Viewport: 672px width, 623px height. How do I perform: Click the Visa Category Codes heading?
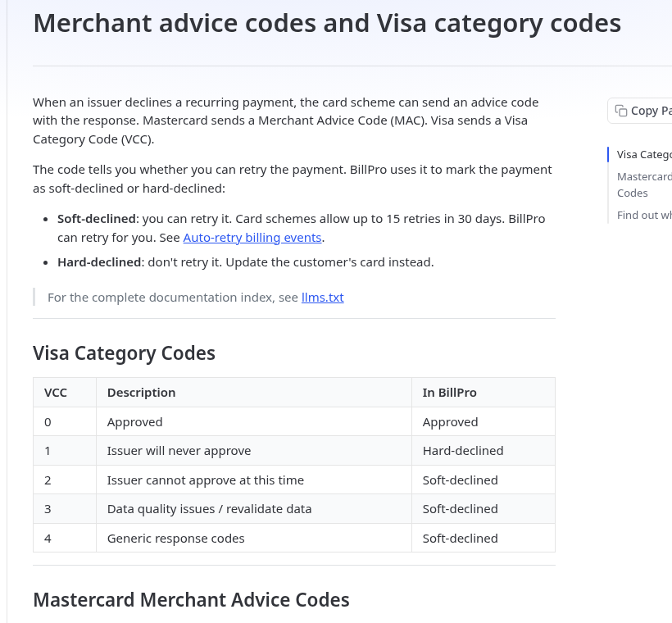pyautogui.click(x=124, y=353)
